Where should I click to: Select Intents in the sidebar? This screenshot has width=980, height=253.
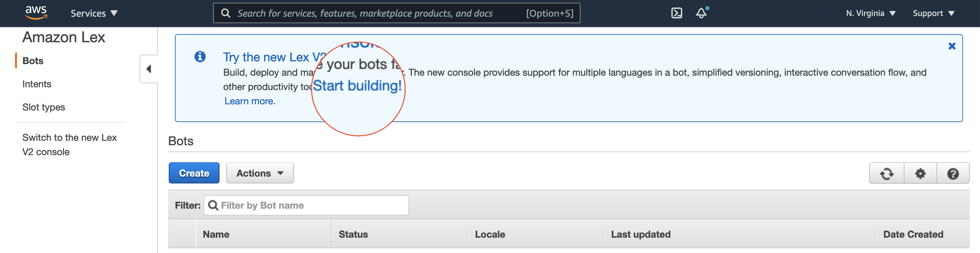coord(36,84)
